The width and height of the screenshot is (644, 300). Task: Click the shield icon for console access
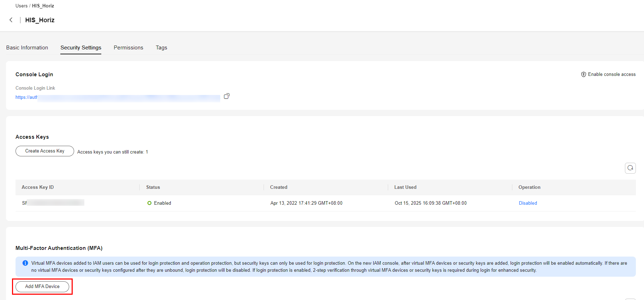[583, 74]
